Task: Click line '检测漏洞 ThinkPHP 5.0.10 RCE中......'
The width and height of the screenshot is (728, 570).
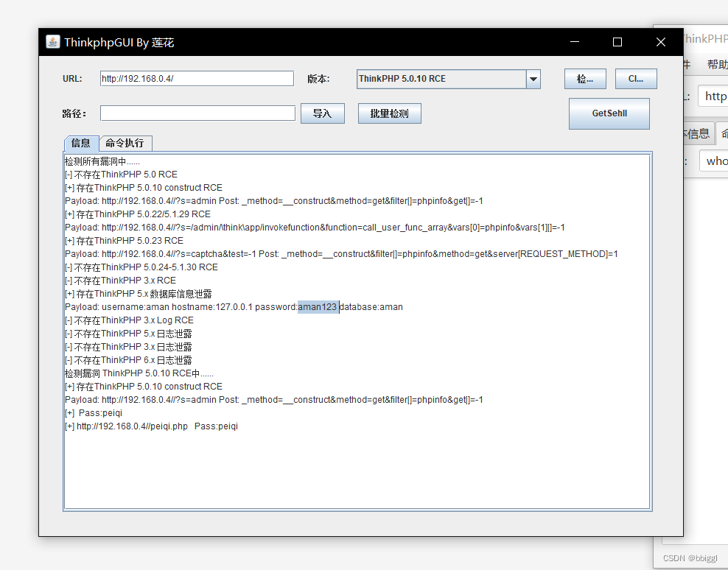Action: click(x=139, y=373)
